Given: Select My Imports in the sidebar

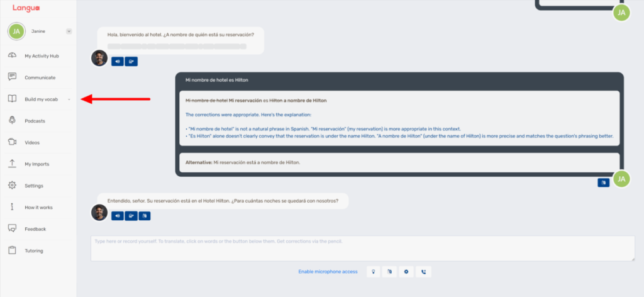Looking at the screenshot, I should [38, 164].
